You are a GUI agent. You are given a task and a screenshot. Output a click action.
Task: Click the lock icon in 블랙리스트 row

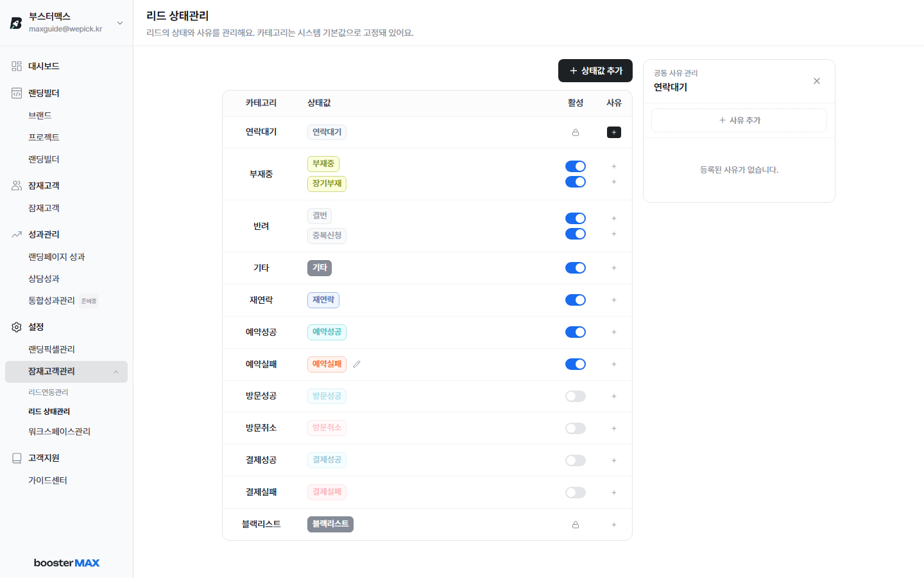coord(576,525)
